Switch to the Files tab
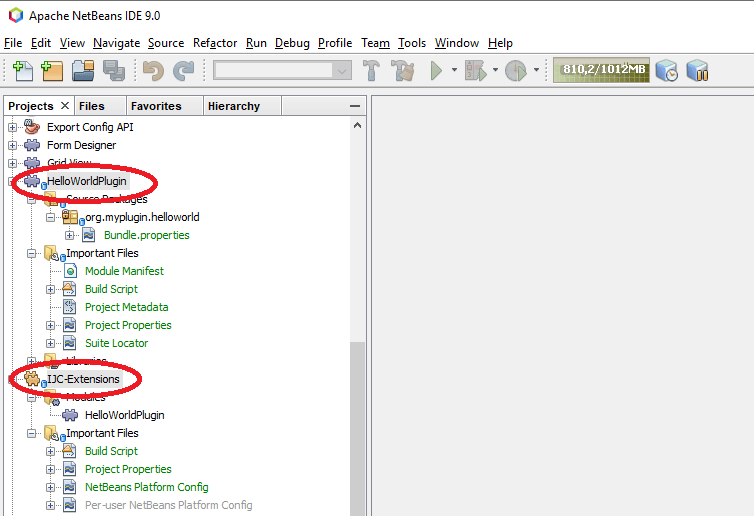Image resolution: width=754 pixels, height=516 pixels. tap(91, 106)
